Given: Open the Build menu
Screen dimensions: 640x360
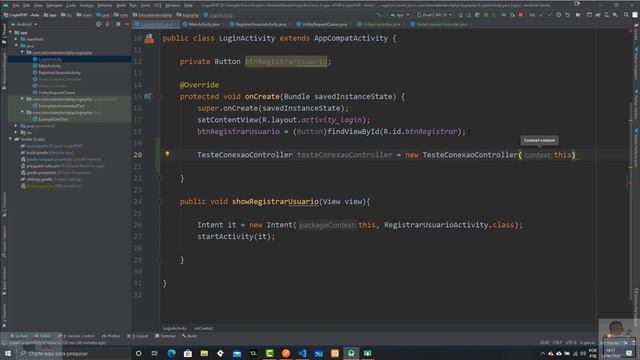Looking at the screenshot, I should (121, 6).
